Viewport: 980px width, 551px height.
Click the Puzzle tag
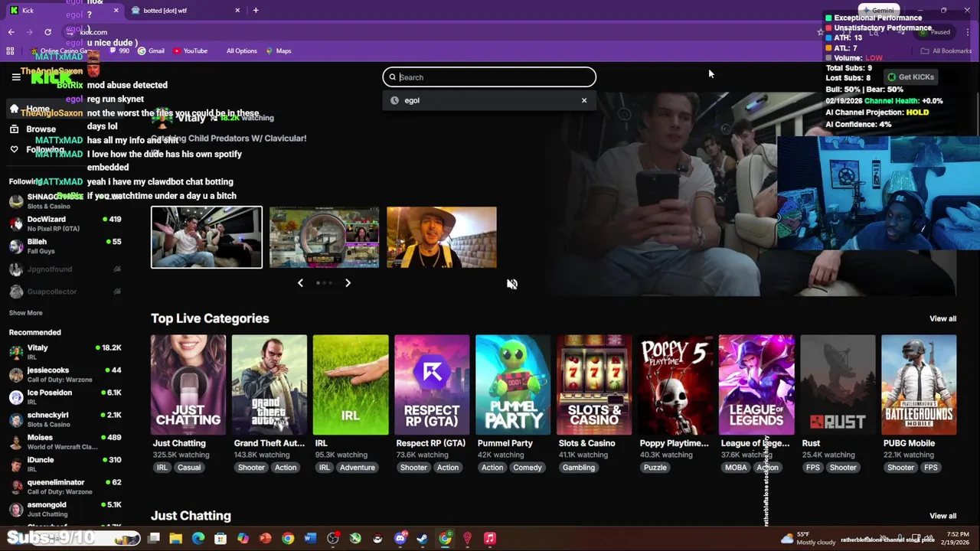point(655,468)
